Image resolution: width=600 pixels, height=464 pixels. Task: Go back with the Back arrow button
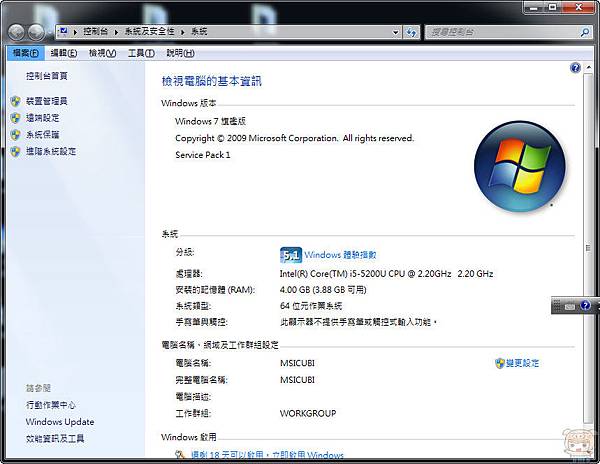(x=16, y=32)
